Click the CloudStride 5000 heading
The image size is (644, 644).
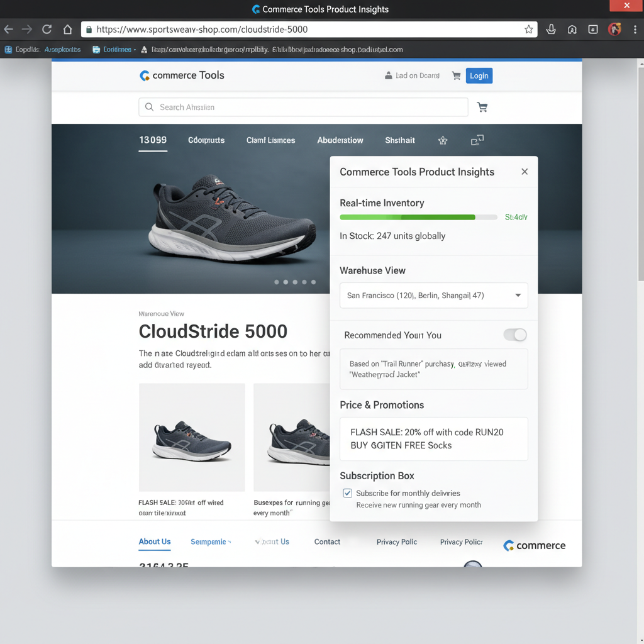(213, 331)
